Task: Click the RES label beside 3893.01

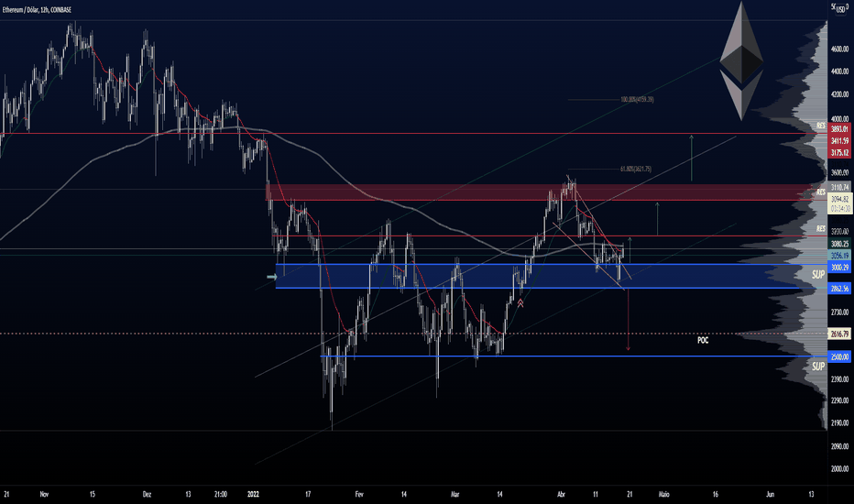Action: point(821,126)
